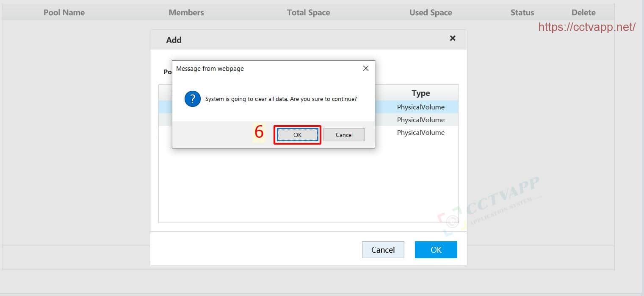
Task: Click the blue question mark icon
Action: [x=193, y=99]
